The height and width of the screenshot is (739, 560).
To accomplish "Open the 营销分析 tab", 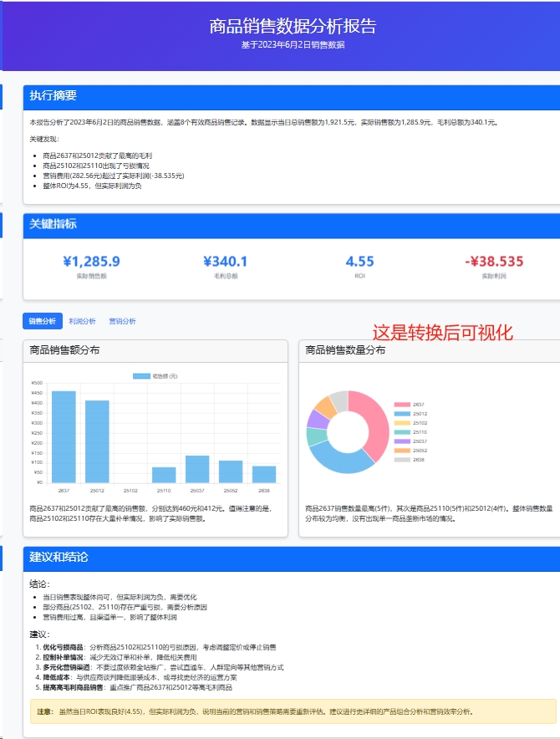I will pos(122,321).
